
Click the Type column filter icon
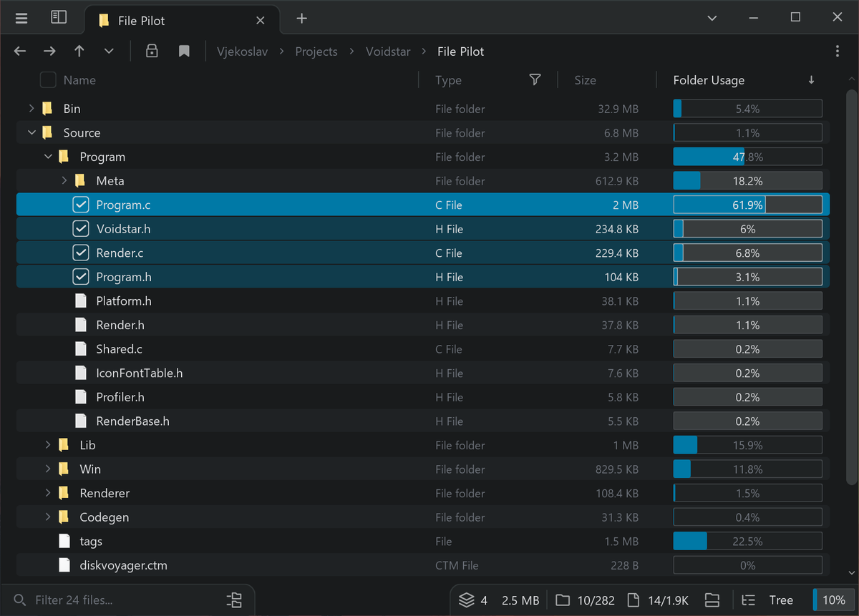coord(535,79)
